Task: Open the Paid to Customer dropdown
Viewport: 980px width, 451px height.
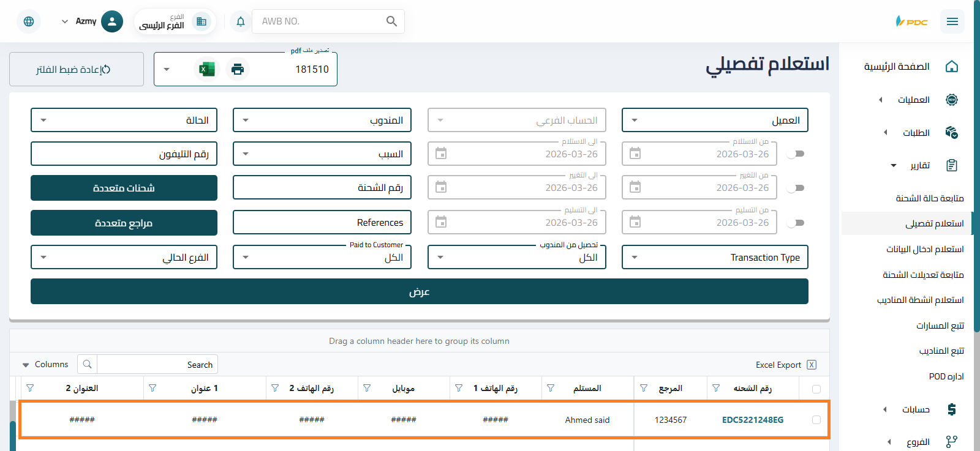Action: tap(322, 257)
